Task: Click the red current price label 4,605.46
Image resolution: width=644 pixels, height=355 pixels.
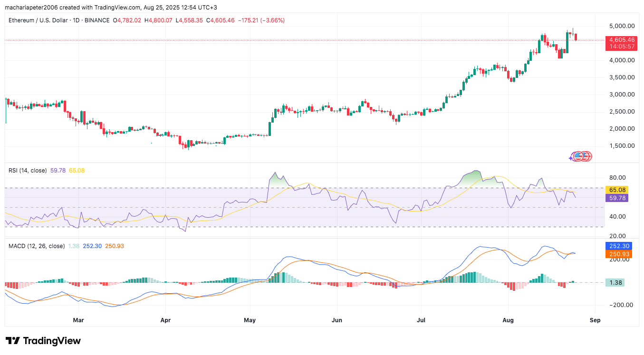Action: point(622,40)
